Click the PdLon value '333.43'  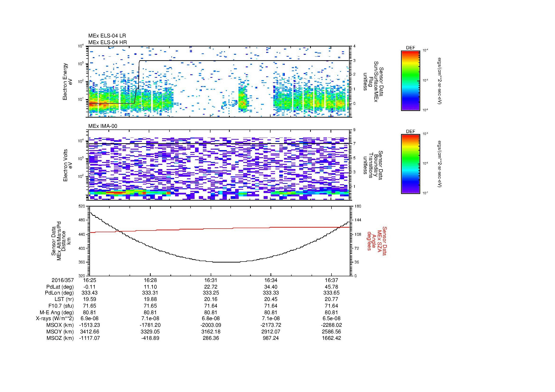(89, 293)
